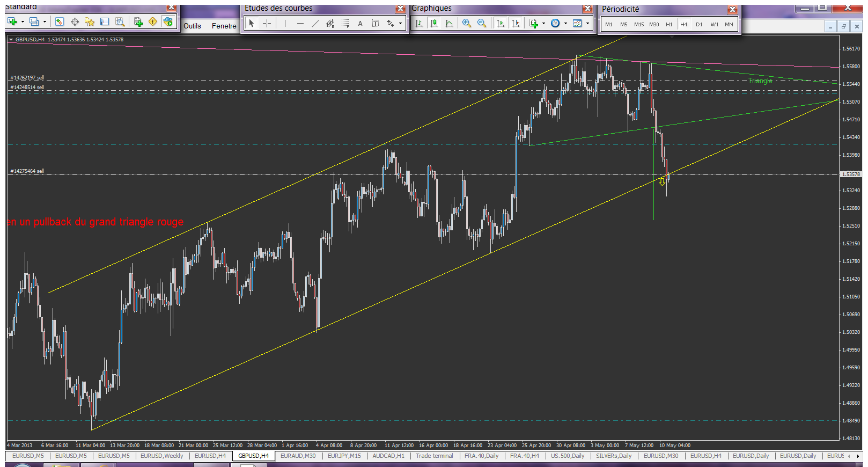The height and width of the screenshot is (467, 868).
Task: Select the trendline drawing tool
Action: 315,23
